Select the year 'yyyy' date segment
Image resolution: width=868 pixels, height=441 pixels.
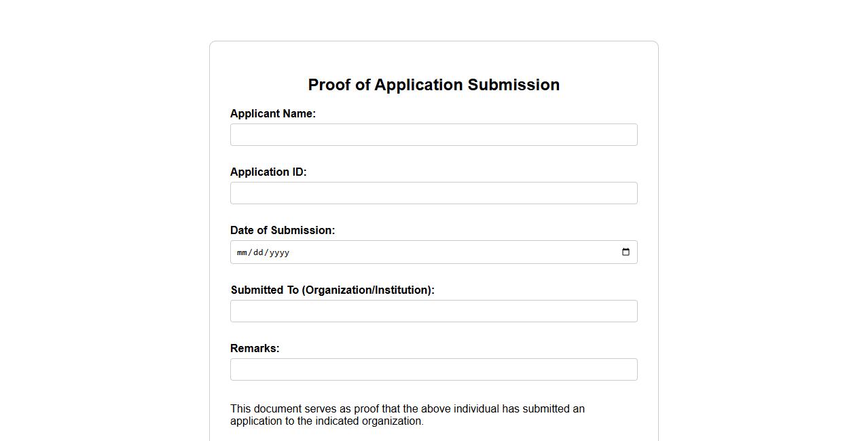(x=278, y=253)
